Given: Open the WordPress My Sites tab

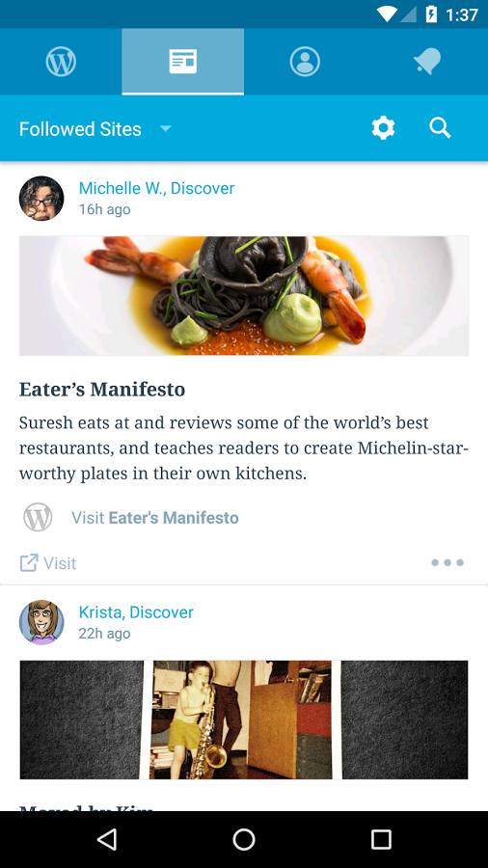Looking at the screenshot, I should click(x=61, y=62).
